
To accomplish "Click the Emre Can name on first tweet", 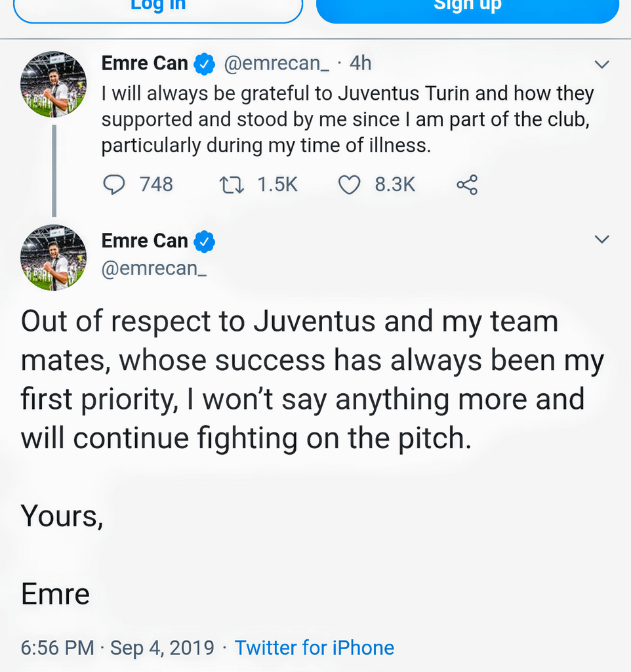I will tap(145, 64).
